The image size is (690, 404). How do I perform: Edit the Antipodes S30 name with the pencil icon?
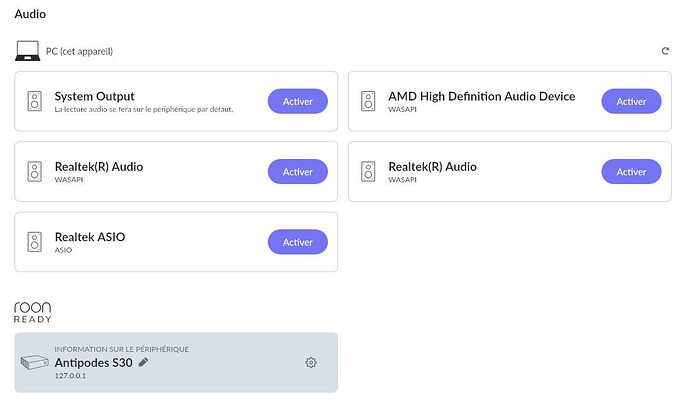pyautogui.click(x=143, y=362)
